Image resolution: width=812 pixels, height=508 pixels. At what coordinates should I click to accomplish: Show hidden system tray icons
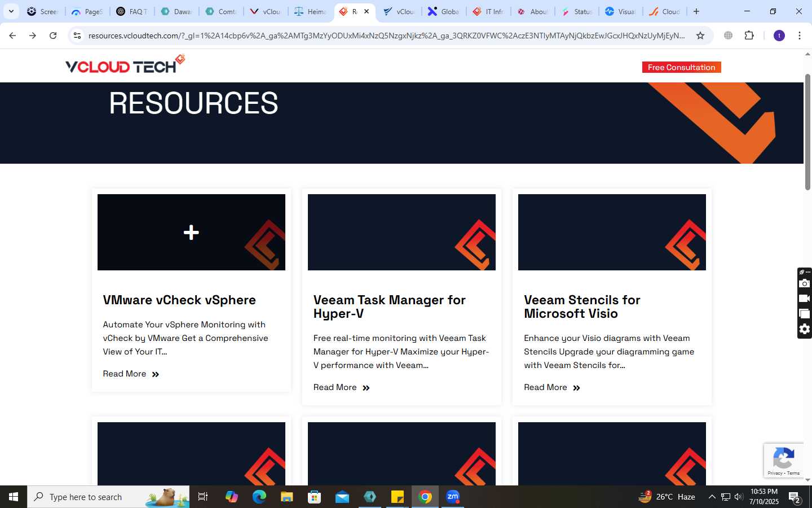[712, 497]
